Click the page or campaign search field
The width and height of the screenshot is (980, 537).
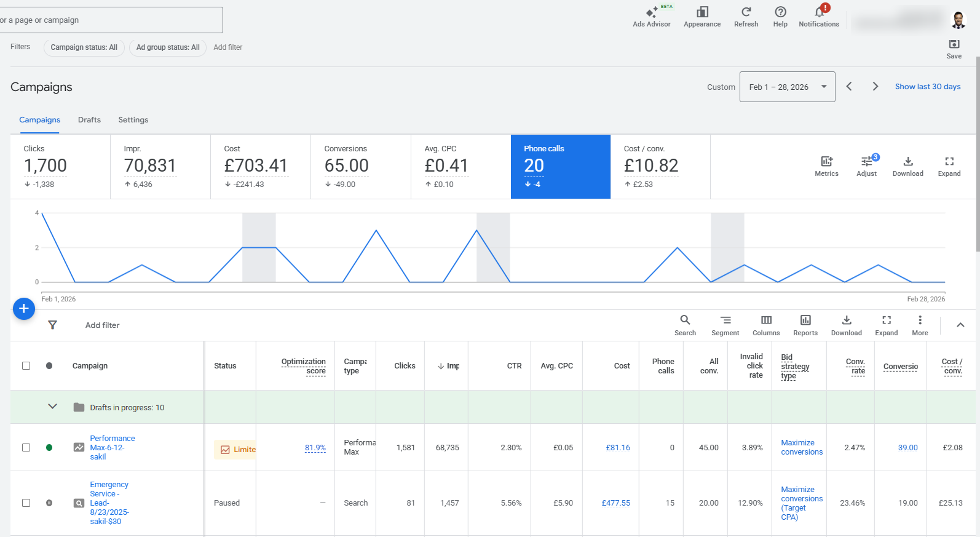point(111,20)
